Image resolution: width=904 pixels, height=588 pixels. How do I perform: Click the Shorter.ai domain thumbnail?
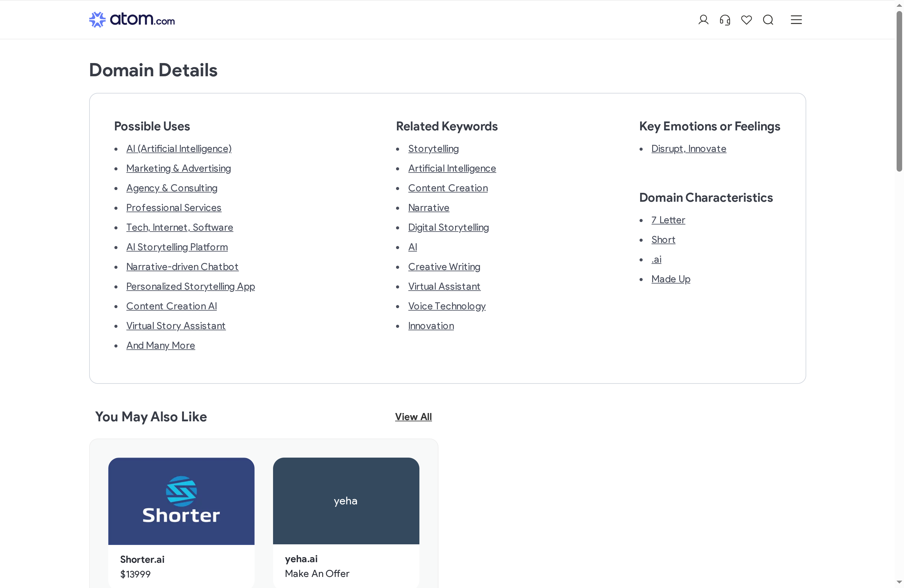point(181,501)
